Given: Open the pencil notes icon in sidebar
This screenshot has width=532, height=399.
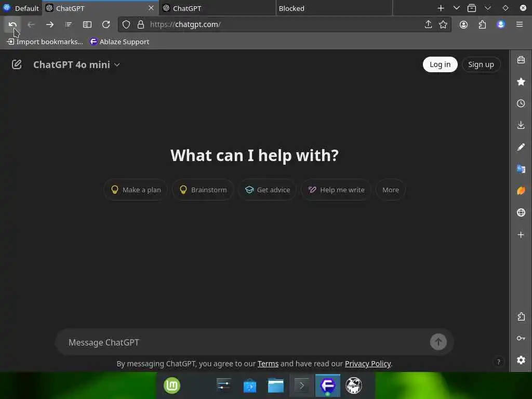Looking at the screenshot, I should pos(521,147).
